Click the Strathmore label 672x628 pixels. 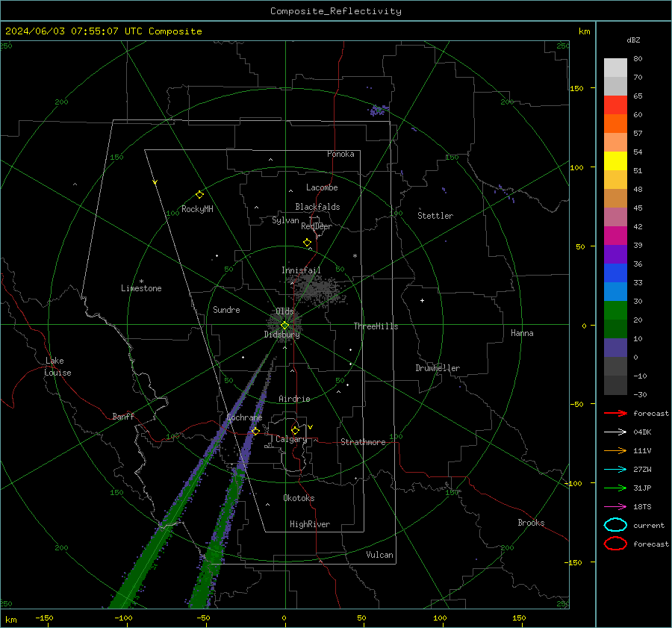coord(363,442)
